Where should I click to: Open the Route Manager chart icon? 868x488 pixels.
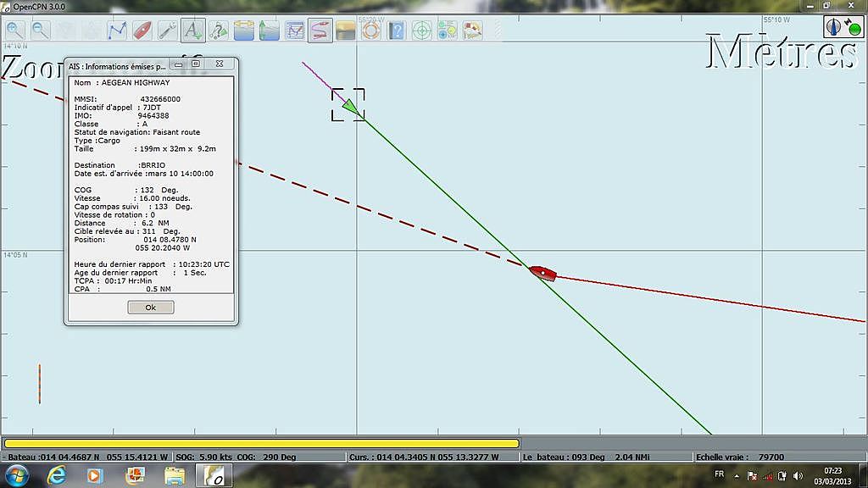coord(295,30)
